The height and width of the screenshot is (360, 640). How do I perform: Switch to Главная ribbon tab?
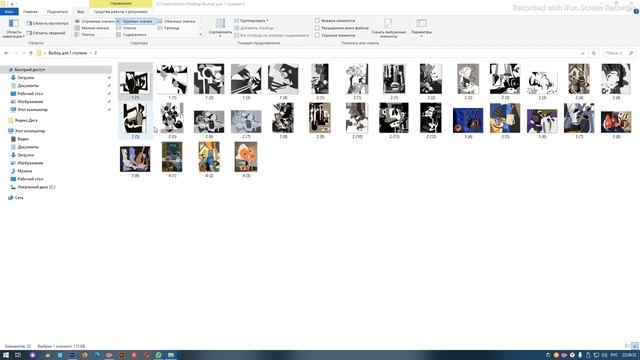[30, 12]
